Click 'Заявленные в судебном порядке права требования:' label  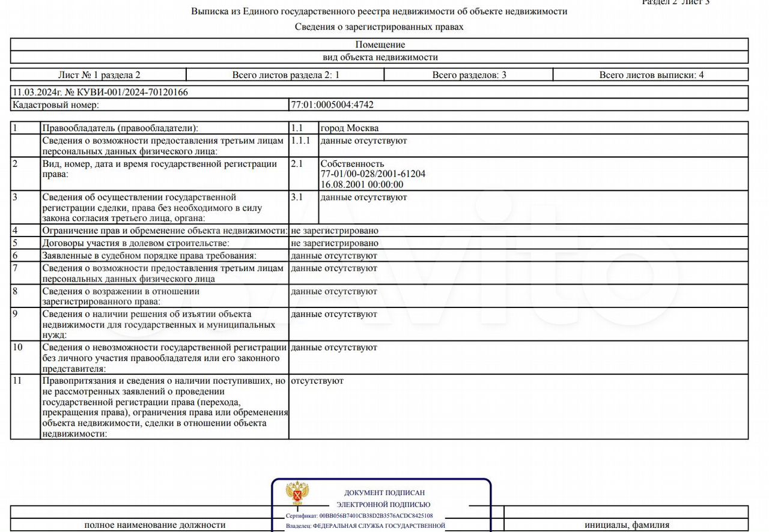click(x=149, y=256)
